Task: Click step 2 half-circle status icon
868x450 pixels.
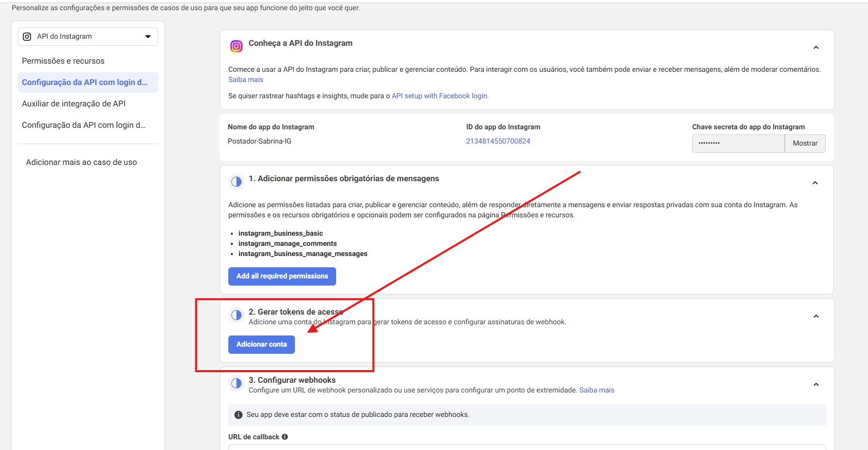Action: [236, 315]
